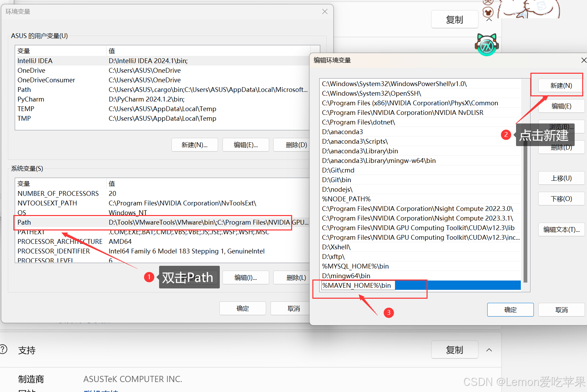Select the D:\xftp\ entry
The image size is (587, 392).
pos(420,257)
